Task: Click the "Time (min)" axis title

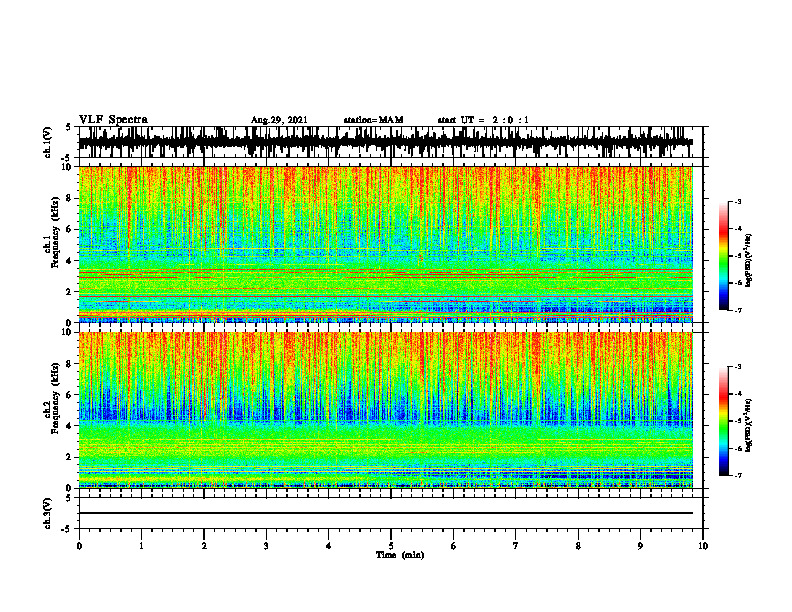Action: click(x=400, y=555)
